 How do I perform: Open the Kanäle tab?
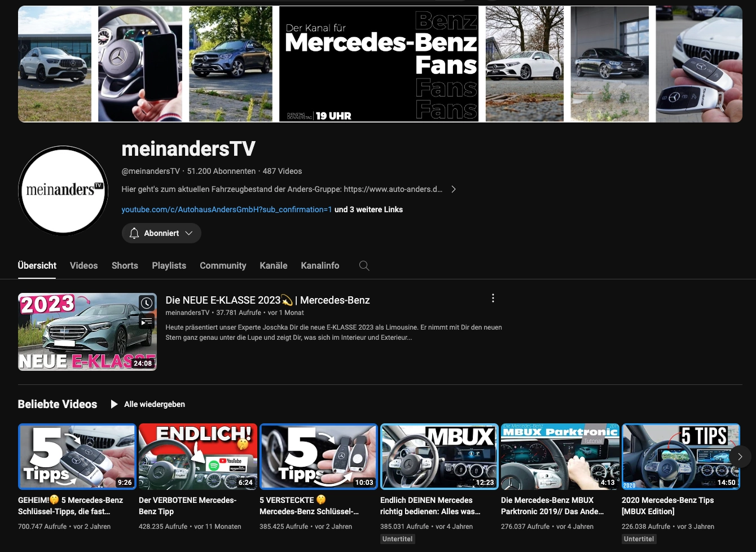pos(274,265)
